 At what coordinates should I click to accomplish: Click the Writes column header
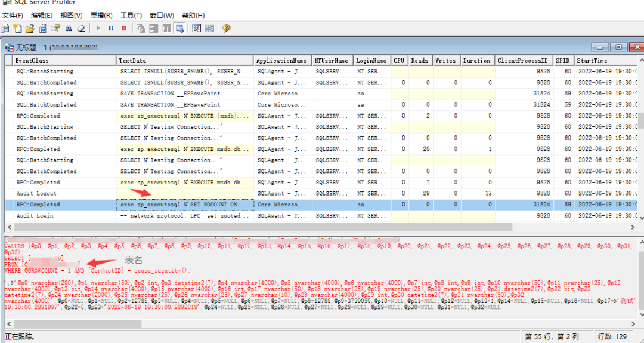447,60
